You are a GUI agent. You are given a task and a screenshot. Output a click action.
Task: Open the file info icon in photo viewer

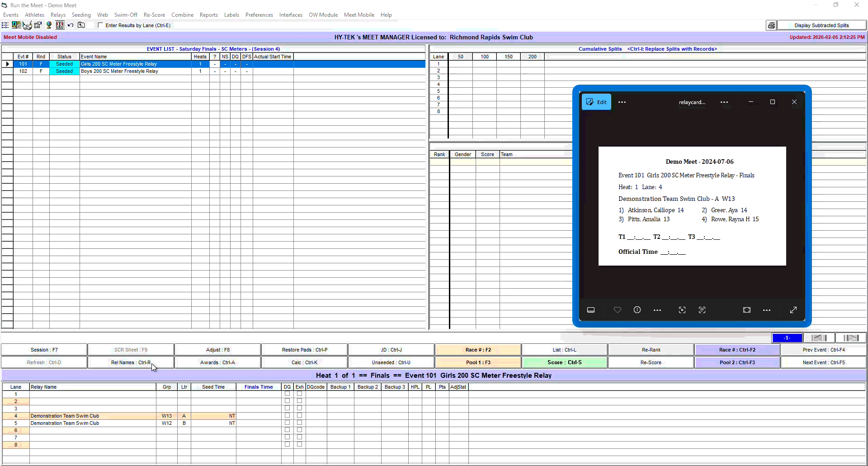point(637,310)
